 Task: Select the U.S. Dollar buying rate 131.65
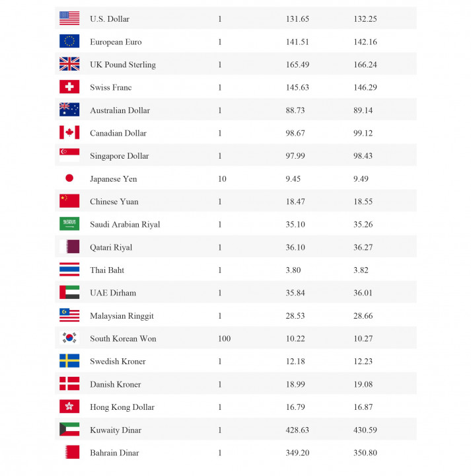(297, 19)
